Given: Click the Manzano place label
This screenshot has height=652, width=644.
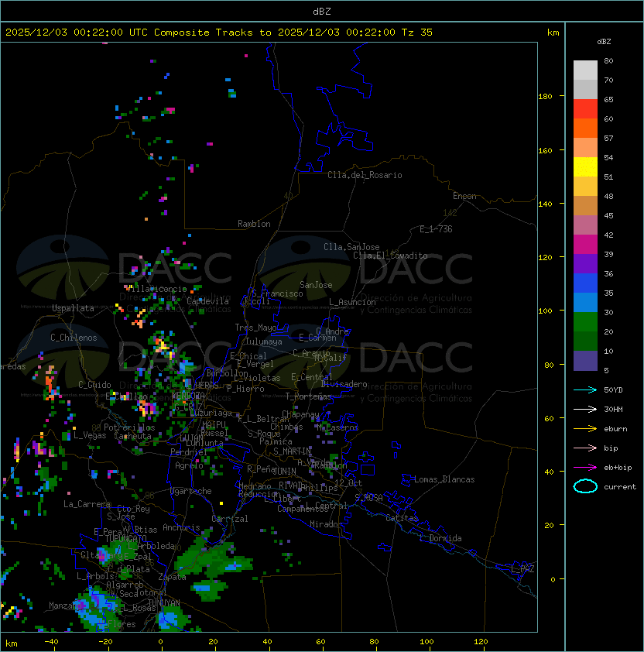Looking at the screenshot, I should [x=63, y=606].
